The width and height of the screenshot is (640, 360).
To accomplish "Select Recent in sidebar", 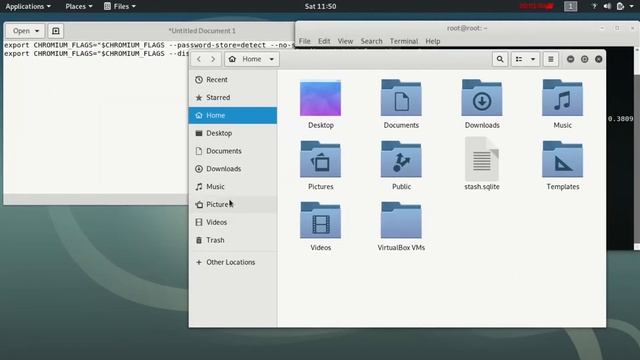I will point(233,80).
